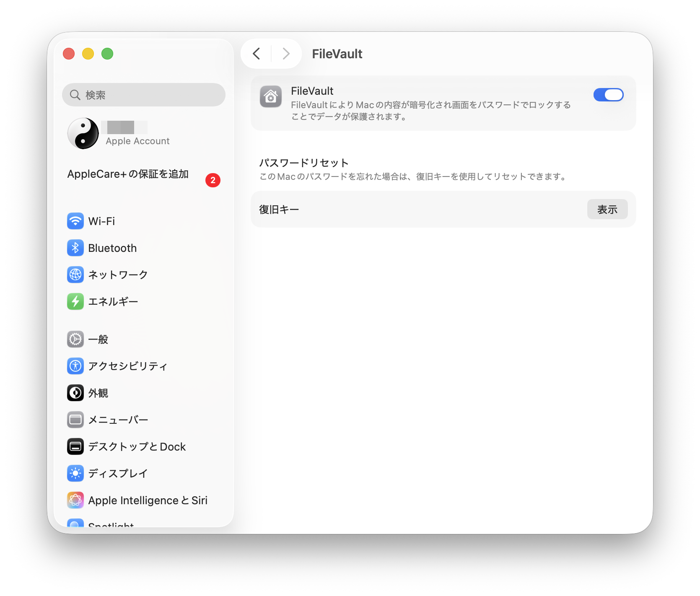Open Apple Intelligence と Siri icon
This screenshot has height=596, width=700.
tap(75, 500)
